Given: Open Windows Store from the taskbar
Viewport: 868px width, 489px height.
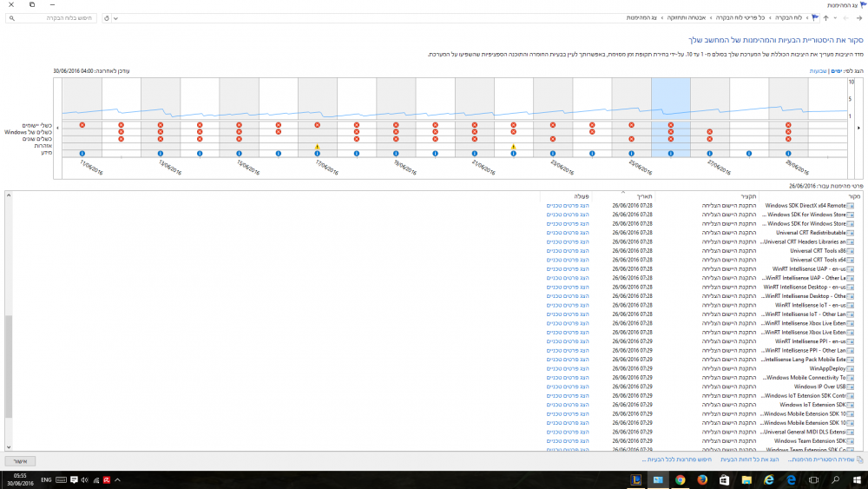Looking at the screenshot, I should [724, 479].
